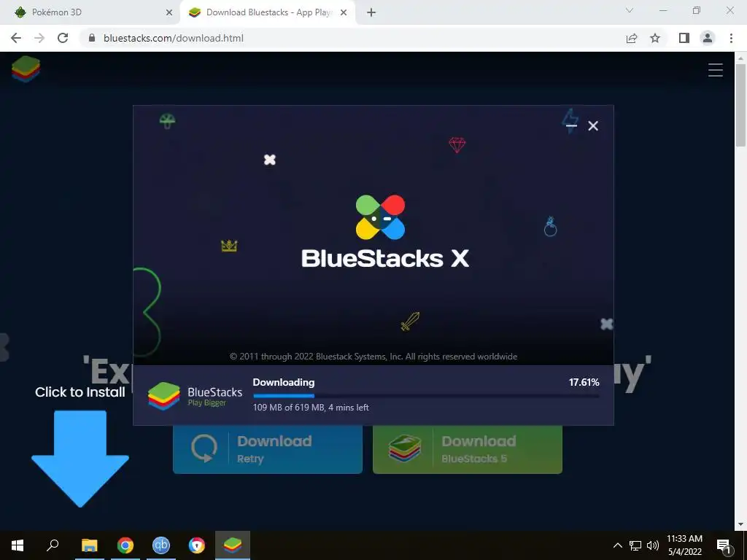Reload the Bluestacks download page
Viewport: 747px width, 560px height.
click(x=63, y=38)
